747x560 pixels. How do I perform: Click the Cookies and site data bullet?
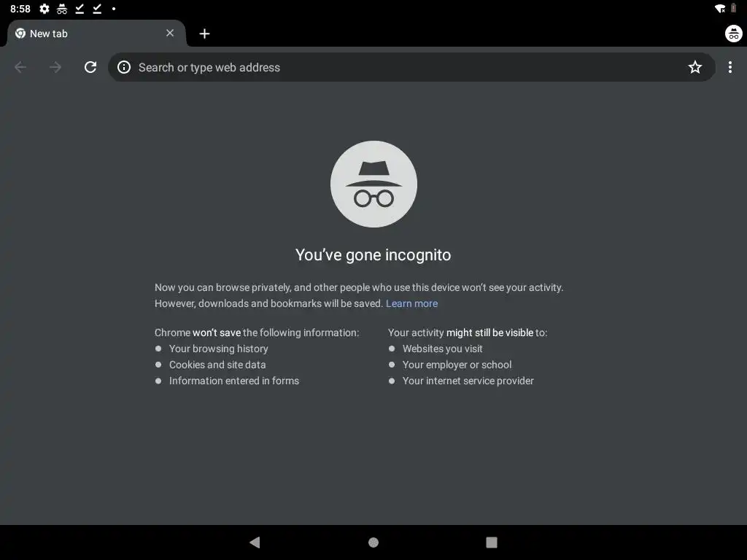(217, 365)
